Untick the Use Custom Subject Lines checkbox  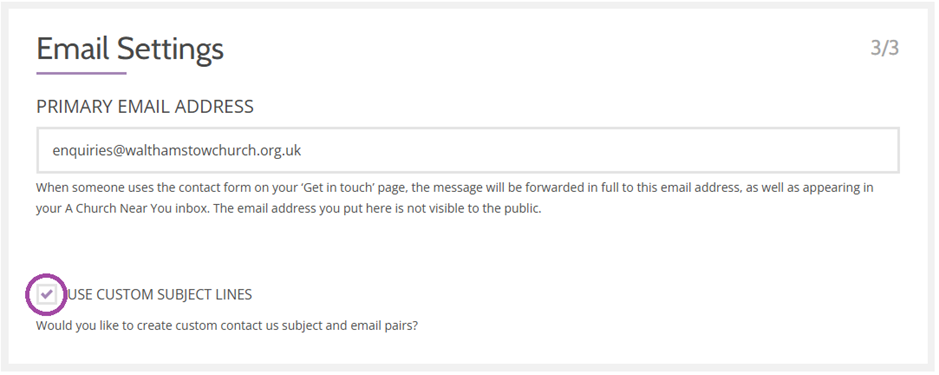pos(47,294)
